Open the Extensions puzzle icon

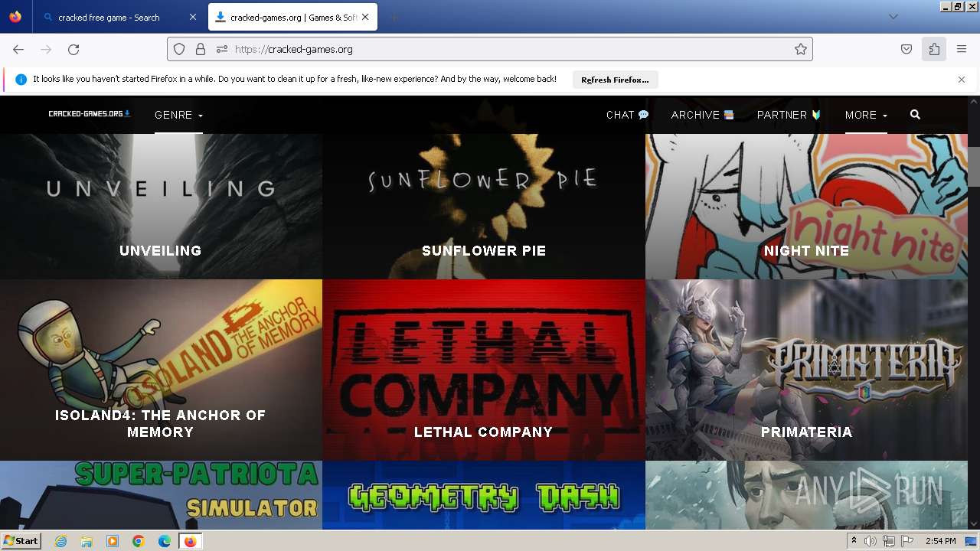934,49
